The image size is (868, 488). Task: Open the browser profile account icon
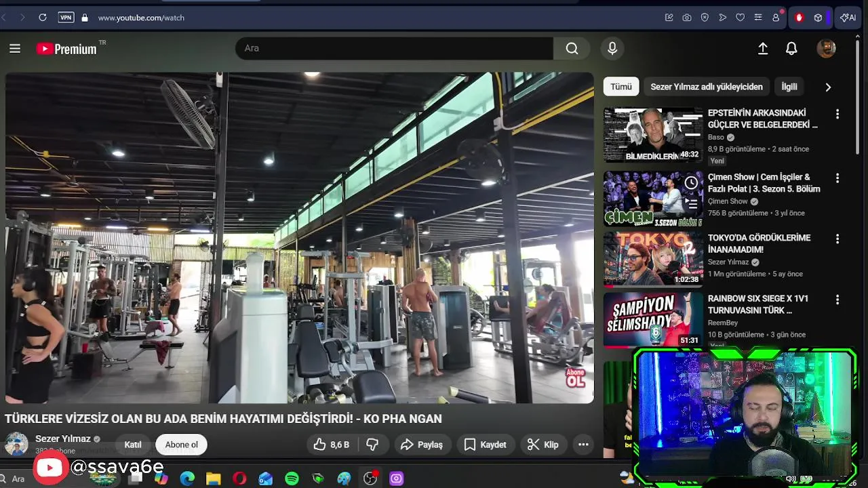click(776, 18)
